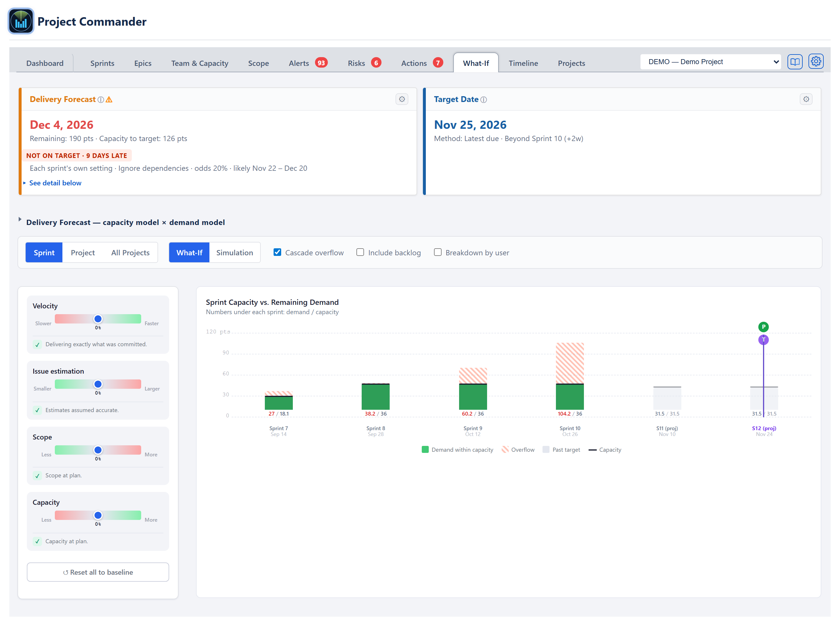Viewport: 840px width, 626px height.
Task: Click the Risks 6 badge
Action: (376, 63)
